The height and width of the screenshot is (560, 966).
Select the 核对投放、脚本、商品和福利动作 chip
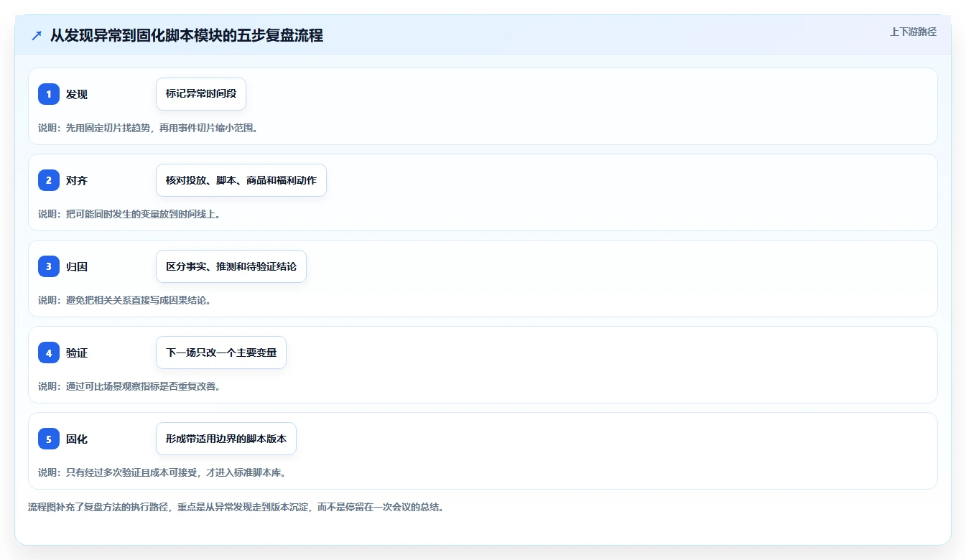point(241,180)
